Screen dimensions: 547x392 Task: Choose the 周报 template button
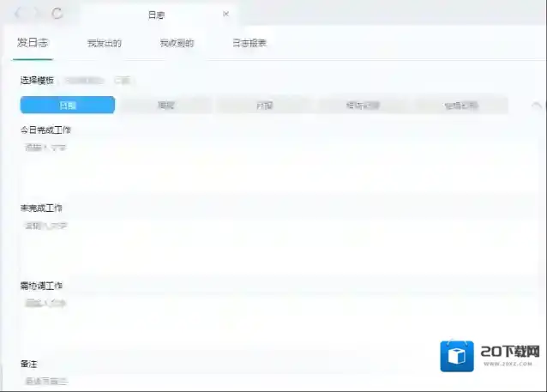165,105
